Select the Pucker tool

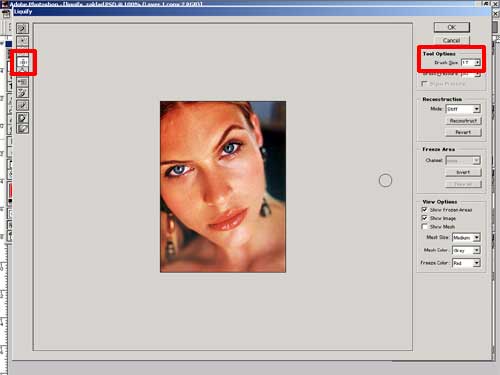pos(22,61)
